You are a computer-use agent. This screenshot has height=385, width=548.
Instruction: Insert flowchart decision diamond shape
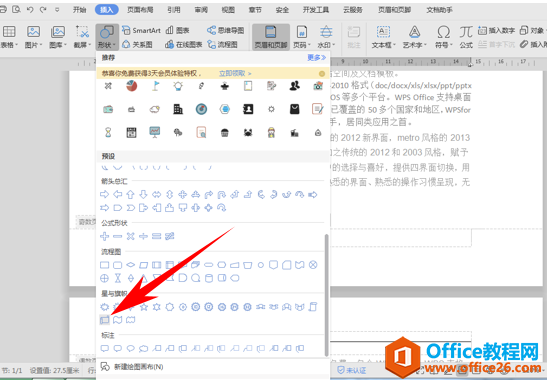pyautogui.click(x=130, y=265)
